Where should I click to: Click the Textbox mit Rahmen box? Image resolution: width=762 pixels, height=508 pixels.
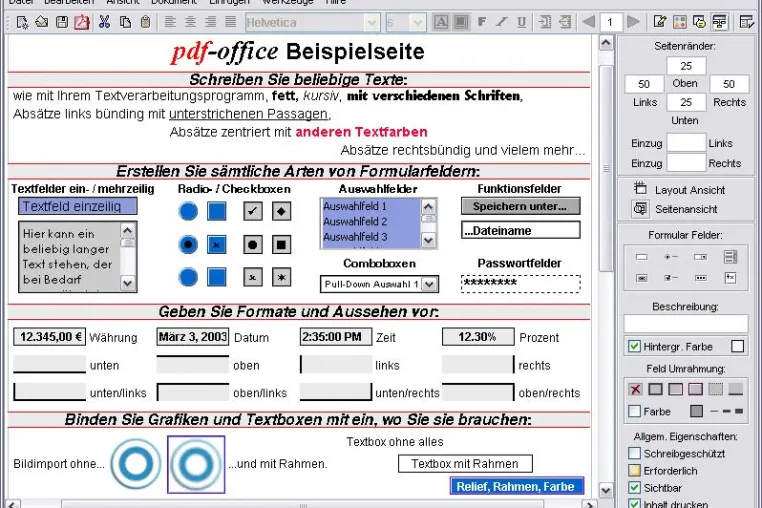[465, 464]
